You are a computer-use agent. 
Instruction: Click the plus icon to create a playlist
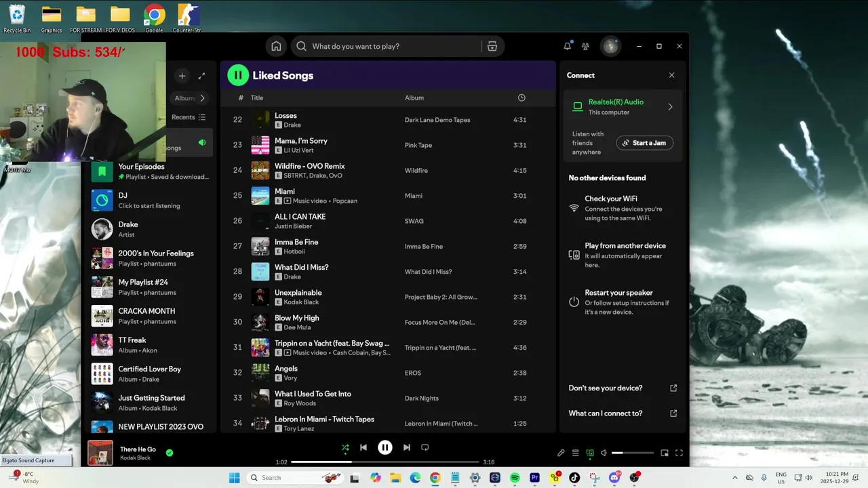click(182, 76)
